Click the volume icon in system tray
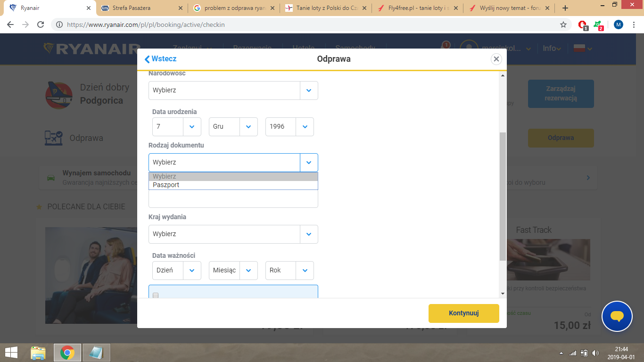Viewport: 644px width, 362px height. click(x=595, y=353)
